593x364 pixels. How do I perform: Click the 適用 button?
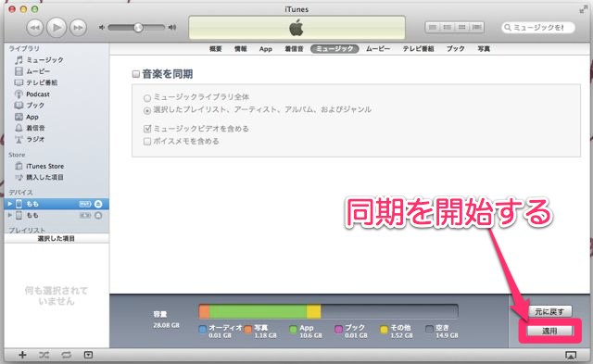pos(549,331)
